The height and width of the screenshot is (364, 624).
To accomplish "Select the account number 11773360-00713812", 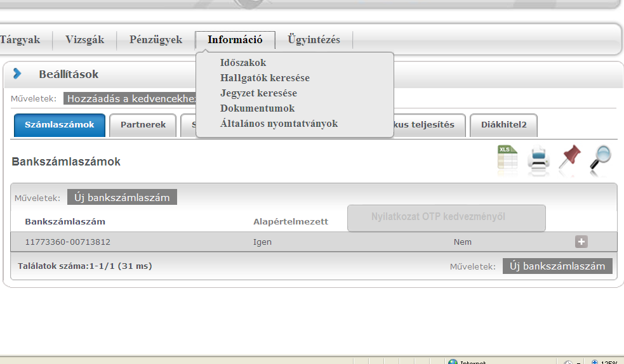I will click(x=68, y=242).
